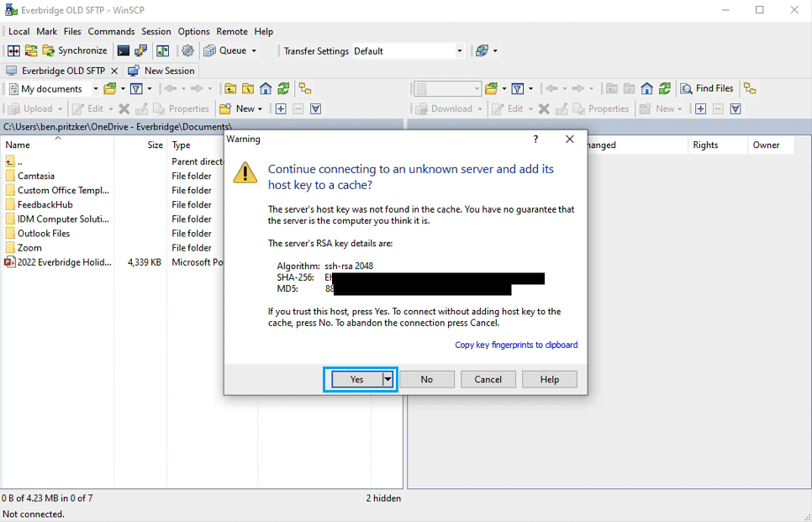
Task: Open the My documents directory dropdown
Action: point(95,88)
